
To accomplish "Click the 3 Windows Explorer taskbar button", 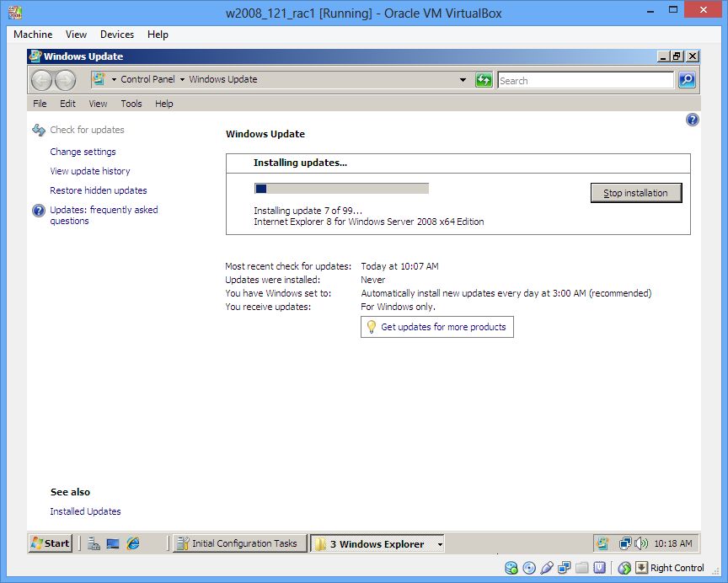I will pyautogui.click(x=377, y=543).
